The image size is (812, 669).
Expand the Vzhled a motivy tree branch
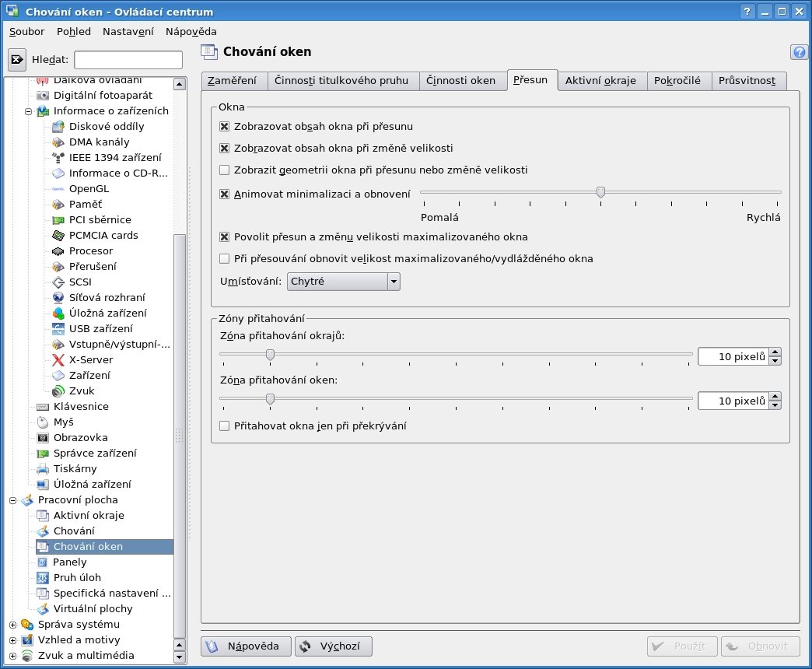coord(13,640)
